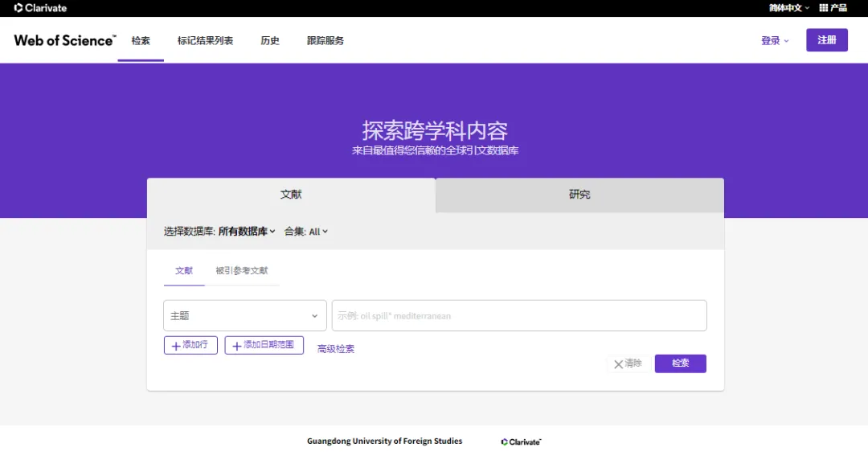Open the 所有数据库 database selector
The width and height of the screenshot is (868, 460).
[x=247, y=231]
